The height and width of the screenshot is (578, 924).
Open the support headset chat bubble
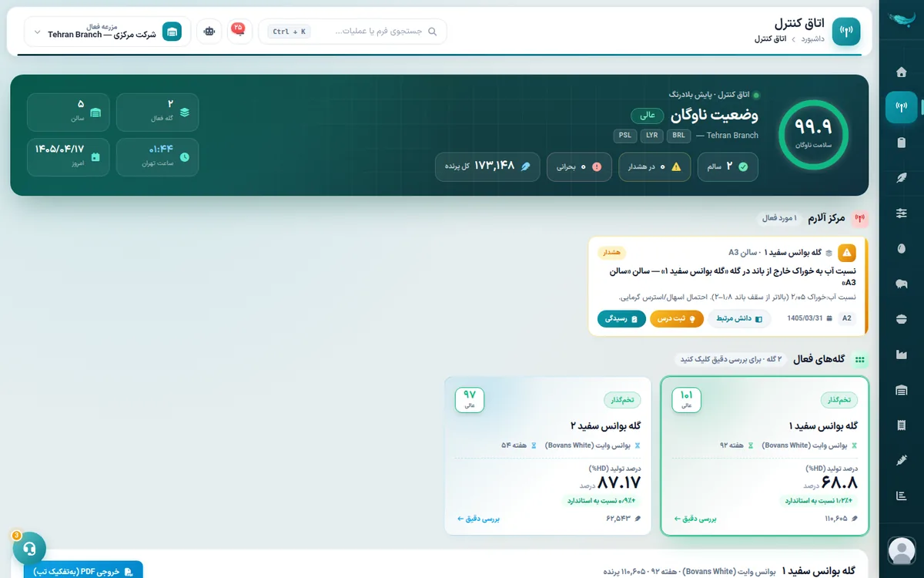tap(29, 549)
